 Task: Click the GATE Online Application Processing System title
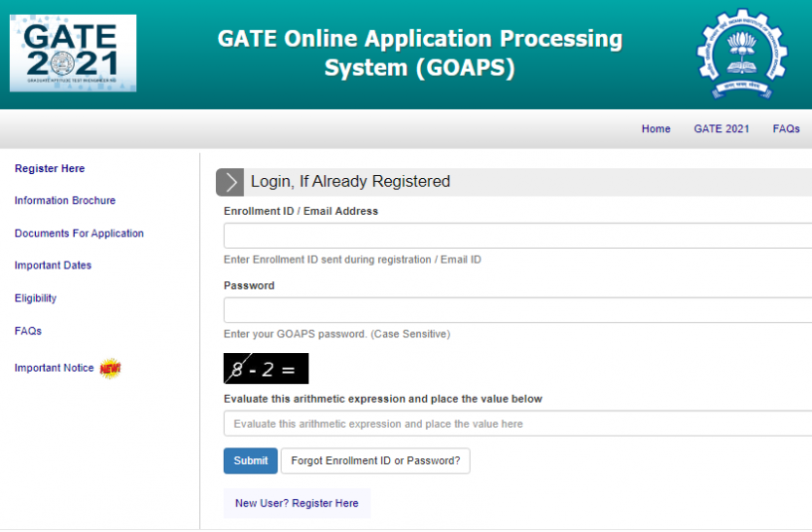[420, 53]
